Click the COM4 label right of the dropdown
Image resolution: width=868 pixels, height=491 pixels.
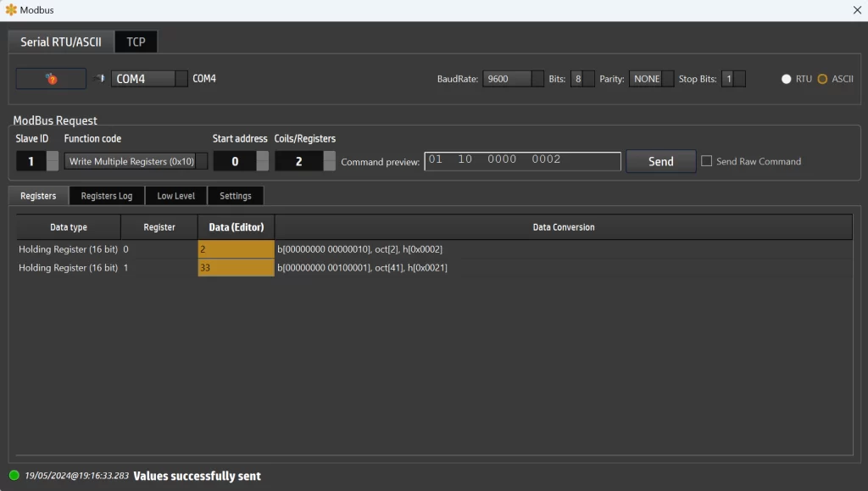204,79
